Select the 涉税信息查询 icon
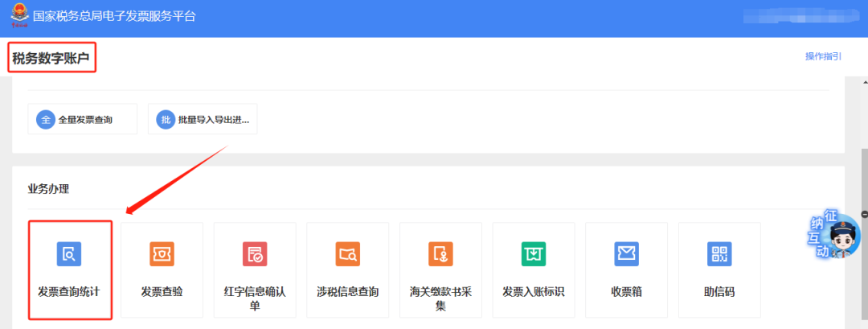 pos(347,254)
